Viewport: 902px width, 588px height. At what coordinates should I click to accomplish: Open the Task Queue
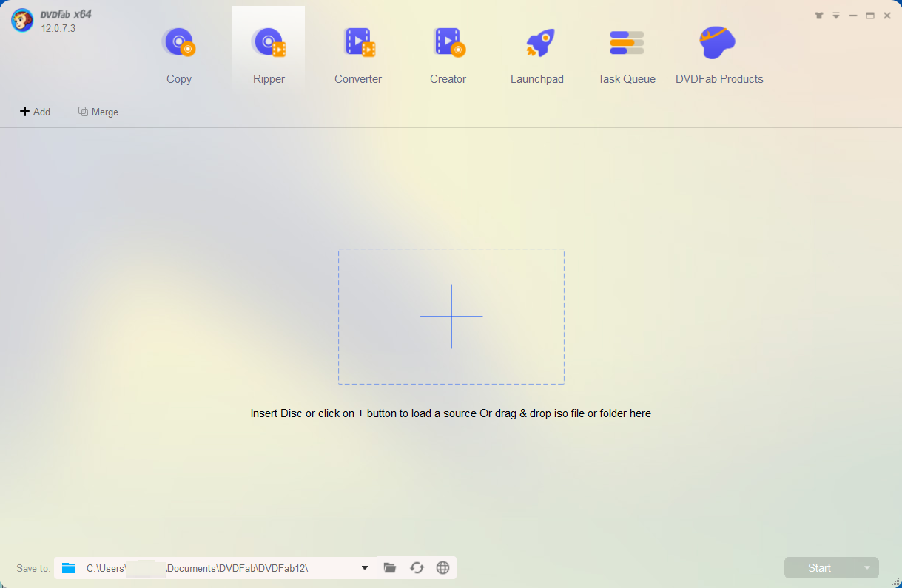pos(627,52)
